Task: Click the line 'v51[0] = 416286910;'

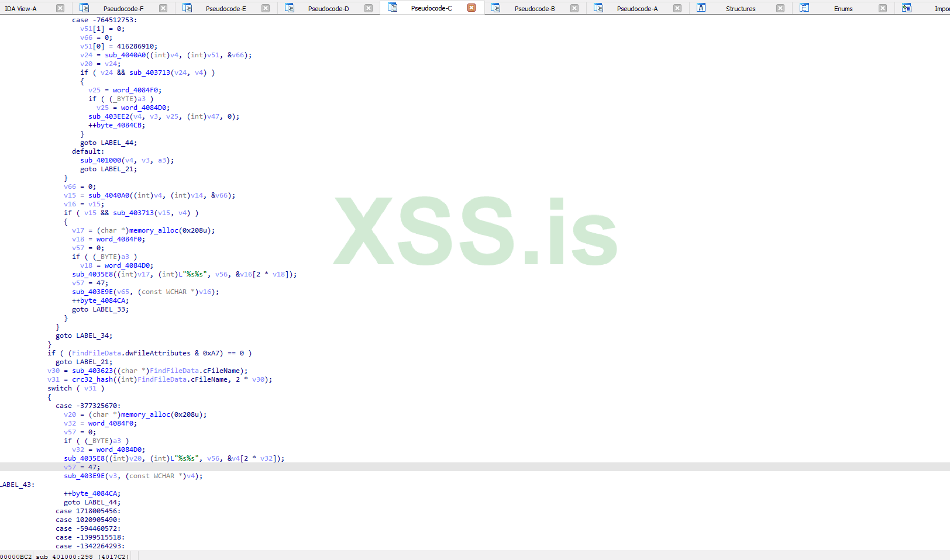Action: pyautogui.click(x=119, y=46)
